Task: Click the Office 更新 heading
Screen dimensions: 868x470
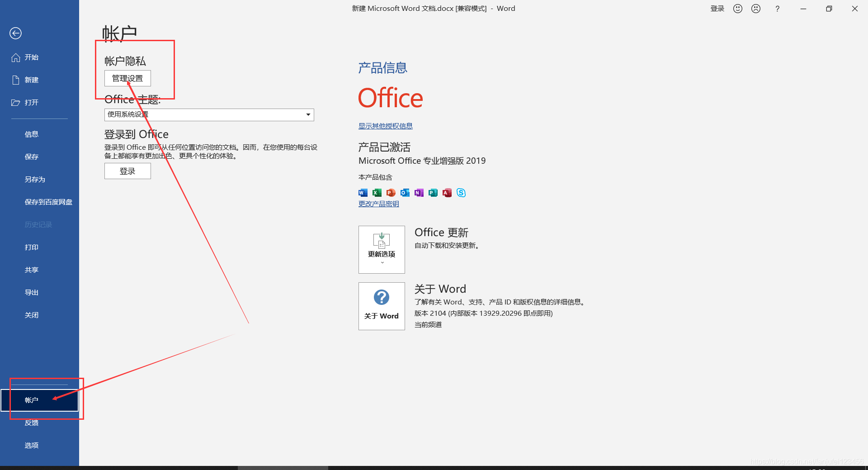Action: click(442, 233)
